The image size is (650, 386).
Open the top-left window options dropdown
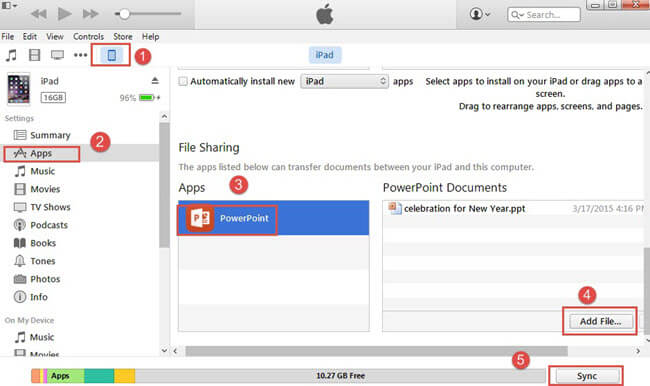point(9,5)
